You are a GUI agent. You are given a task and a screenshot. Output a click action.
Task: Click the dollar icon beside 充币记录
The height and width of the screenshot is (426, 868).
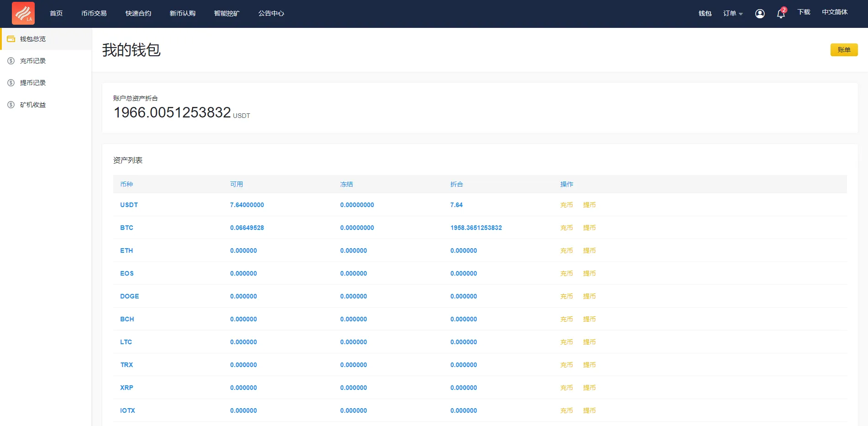(x=11, y=61)
